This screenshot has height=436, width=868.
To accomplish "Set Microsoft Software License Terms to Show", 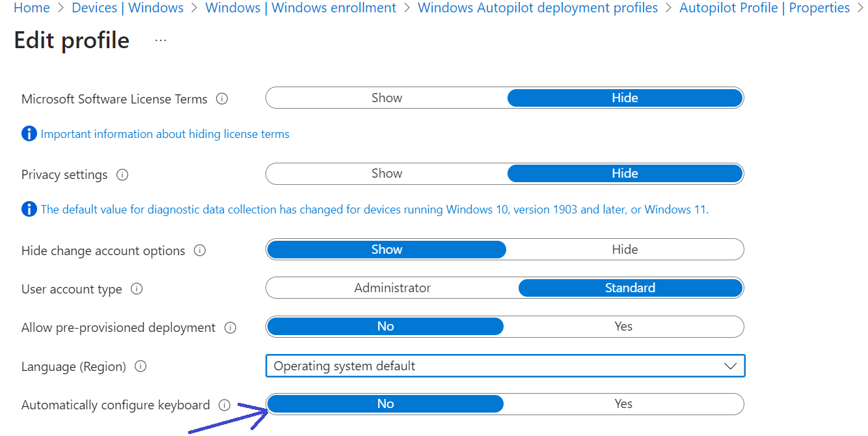I will (387, 98).
